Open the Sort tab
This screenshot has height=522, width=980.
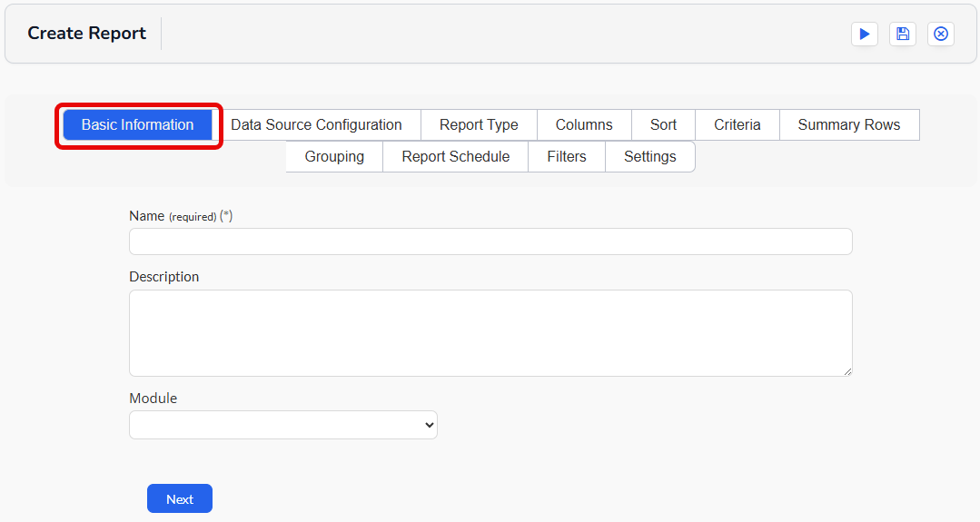click(663, 125)
